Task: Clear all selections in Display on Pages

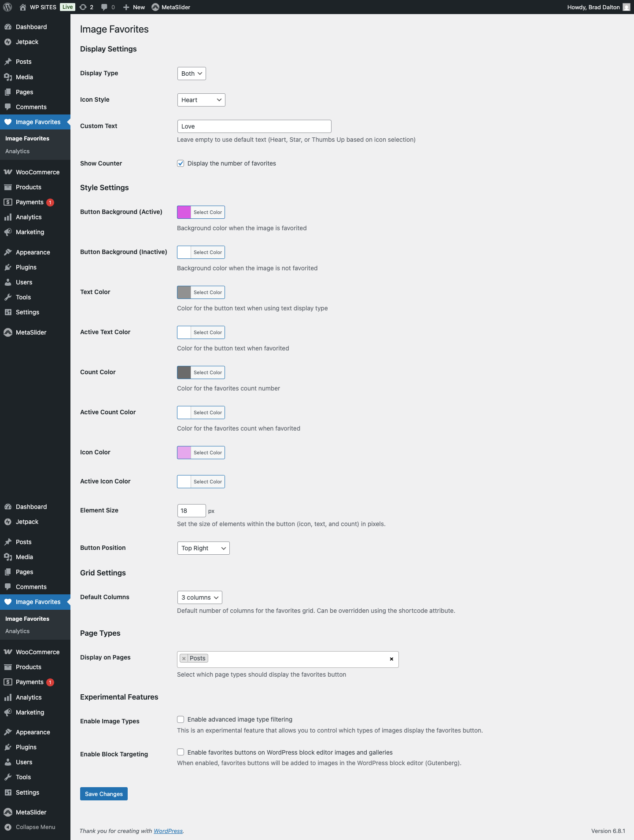Action: (x=391, y=659)
